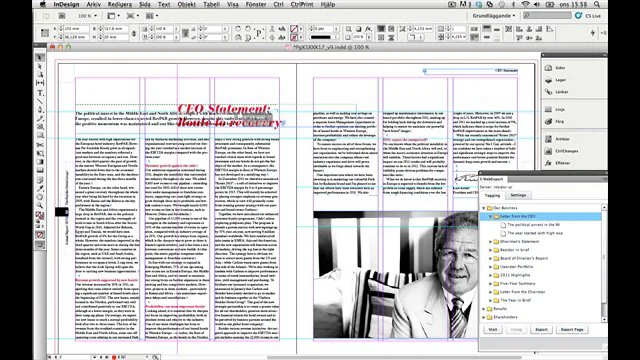The width and height of the screenshot is (640, 360).
Task: Open the CtrlChanges panel
Action: 562,151
